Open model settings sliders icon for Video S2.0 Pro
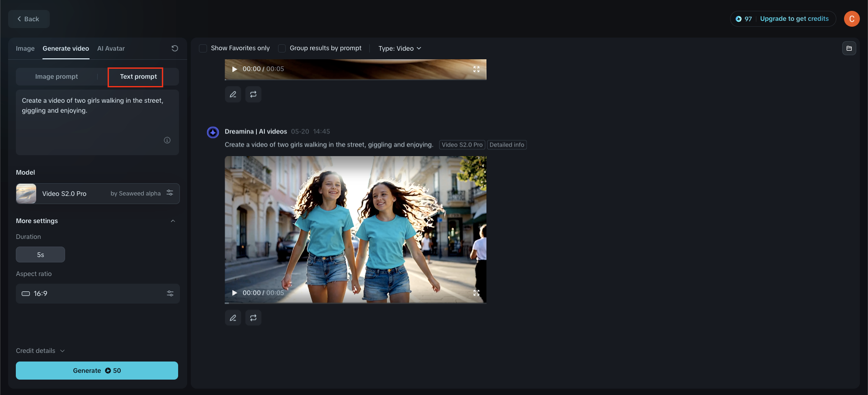868x395 pixels. pos(170,193)
